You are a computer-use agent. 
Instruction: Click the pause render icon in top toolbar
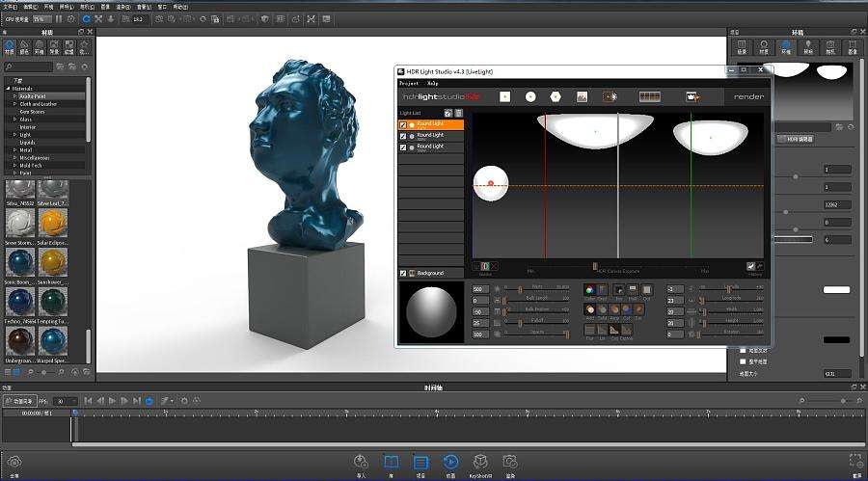click(58, 18)
